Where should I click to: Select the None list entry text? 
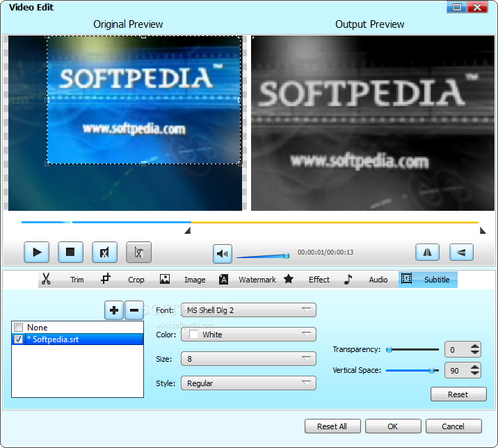pos(37,327)
